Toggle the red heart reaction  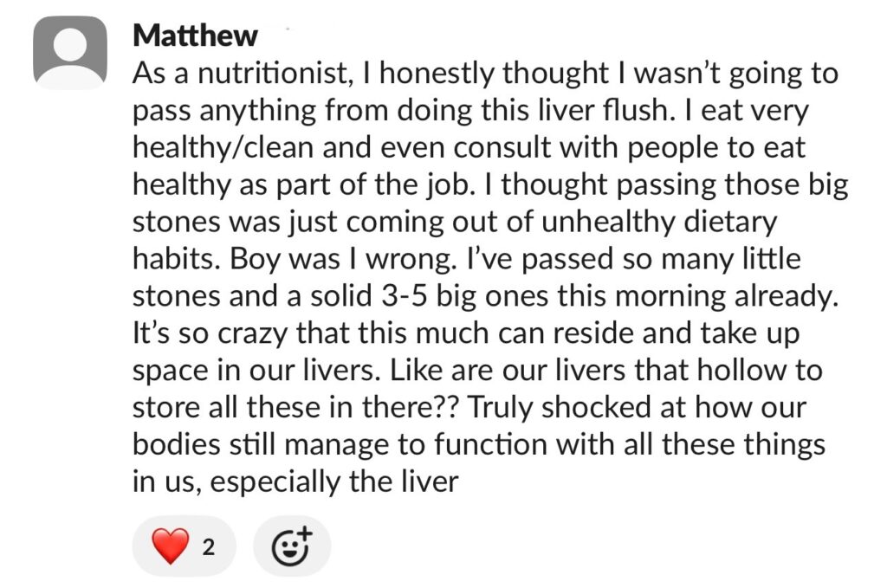170,546
